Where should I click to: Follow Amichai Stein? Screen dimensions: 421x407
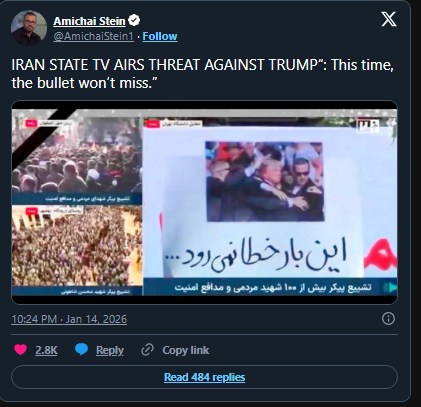coord(160,36)
